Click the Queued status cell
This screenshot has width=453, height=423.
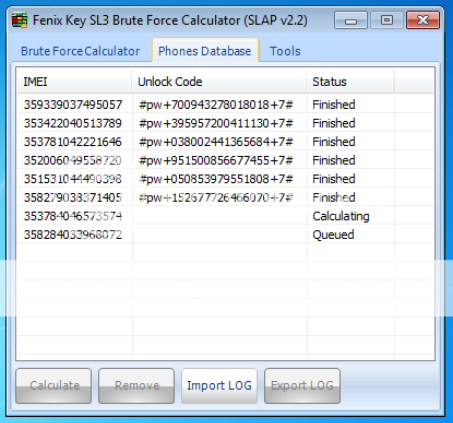(x=333, y=235)
